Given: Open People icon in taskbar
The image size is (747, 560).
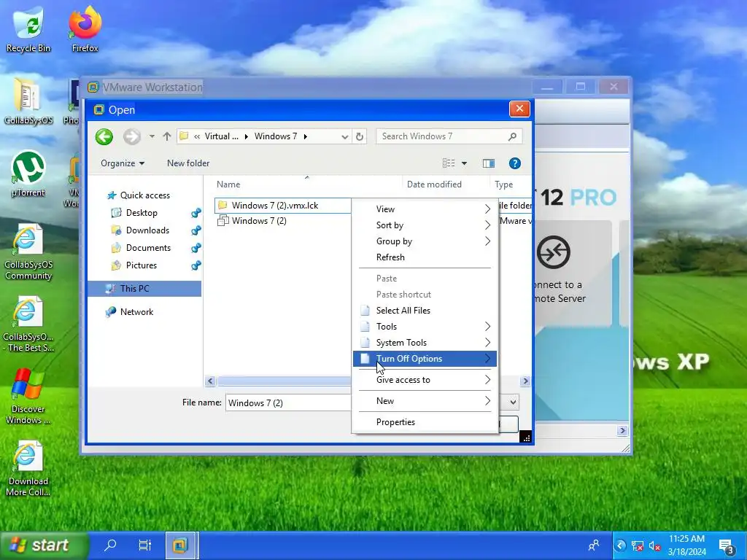Looking at the screenshot, I should click(594, 545).
